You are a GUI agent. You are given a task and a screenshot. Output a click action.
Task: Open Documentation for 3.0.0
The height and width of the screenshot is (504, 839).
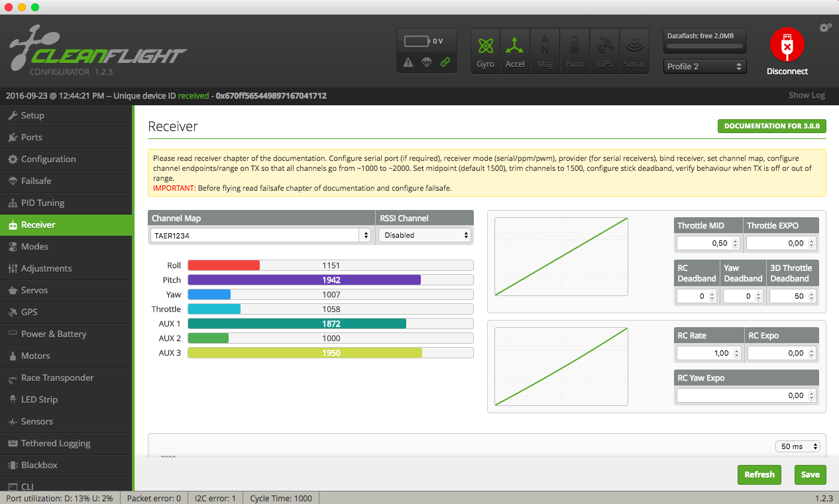(x=772, y=126)
